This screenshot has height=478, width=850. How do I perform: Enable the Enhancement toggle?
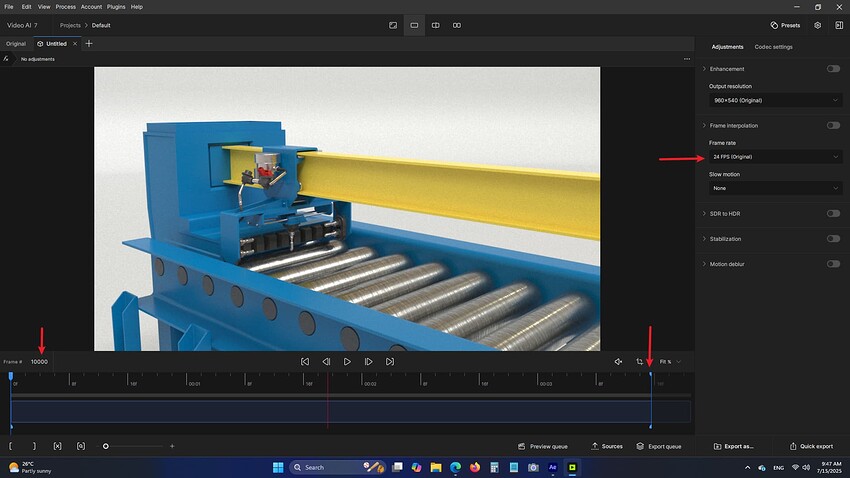tap(832, 69)
